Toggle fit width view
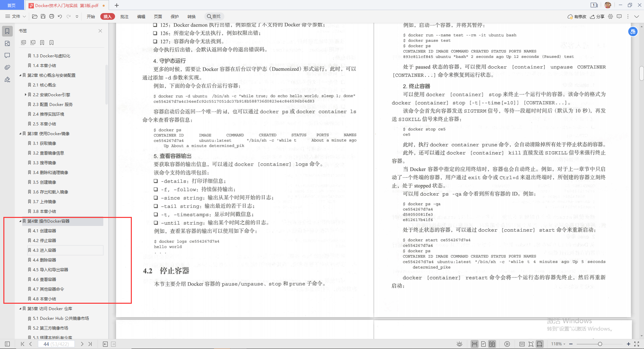Viewport: 644px width, 349px height. [539, 344]
